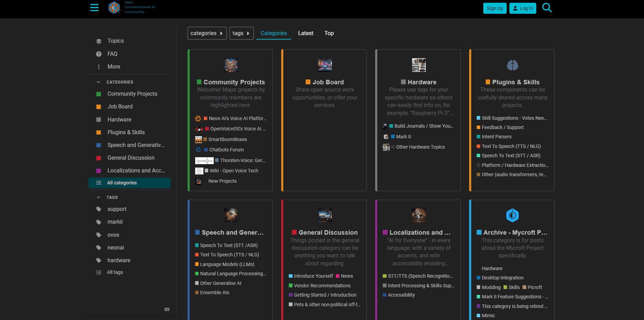Viewport: 644px width, 320px height.
Task: Click the Log In button
Action: pyautogui.click(x=523, y=8)
